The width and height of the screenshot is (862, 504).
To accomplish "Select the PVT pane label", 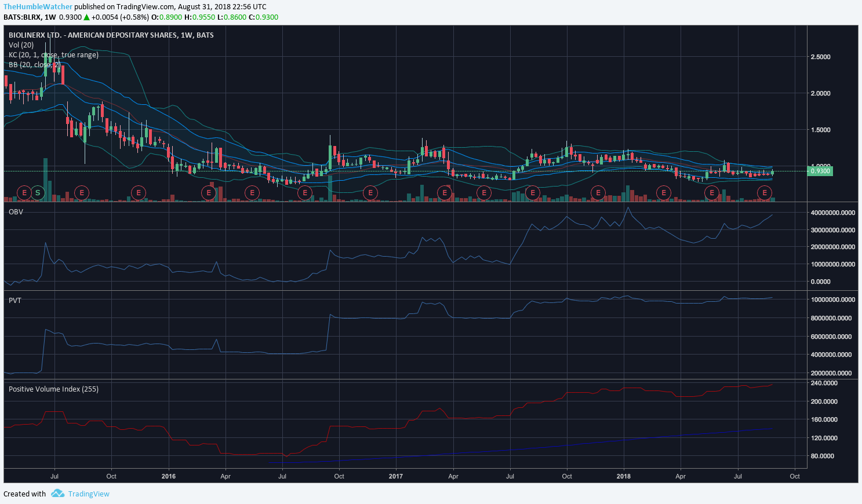I will [15, 301].
